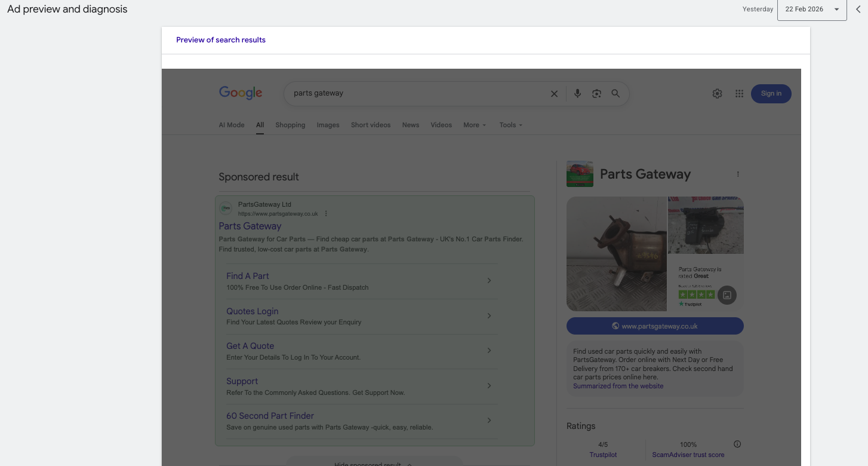Follow the Summarized from the website link
Image resolution: width=868 pixels, height=466 pixels.
[x=618, y=386]
